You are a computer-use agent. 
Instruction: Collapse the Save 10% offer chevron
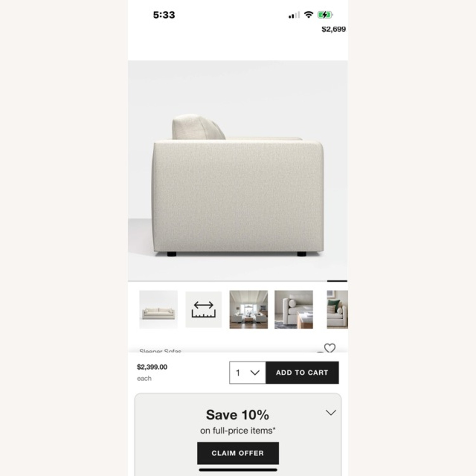[331, 413]
